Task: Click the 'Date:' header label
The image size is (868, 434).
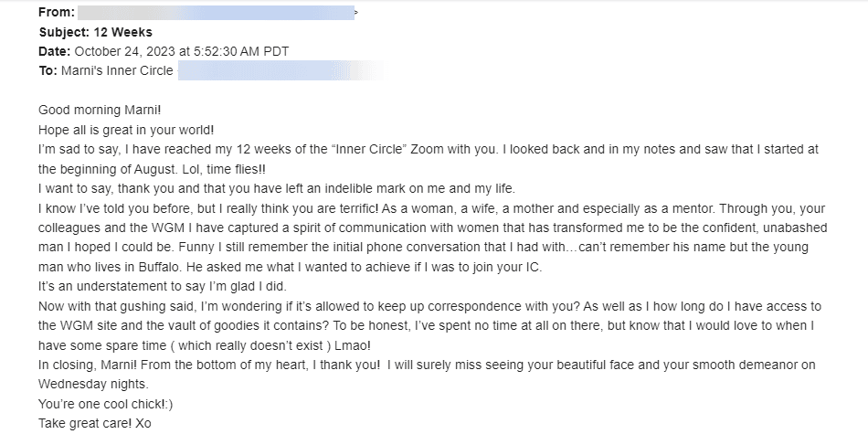Action: pyautogui.click(x=54, y=51)
